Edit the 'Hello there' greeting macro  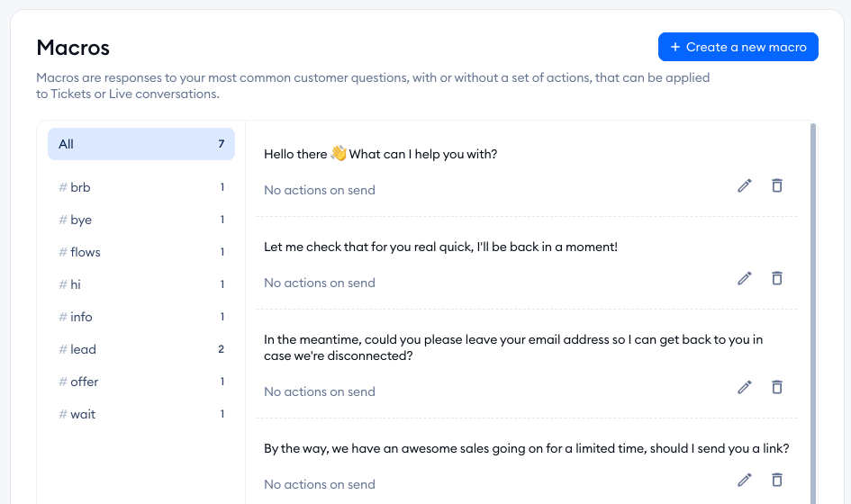pos(744,185)
